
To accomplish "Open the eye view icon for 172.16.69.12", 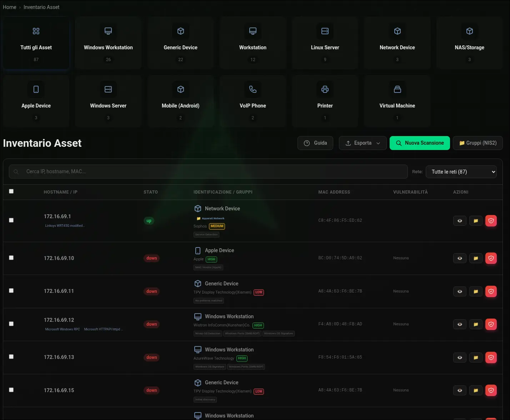I will [x=460, y=324].
